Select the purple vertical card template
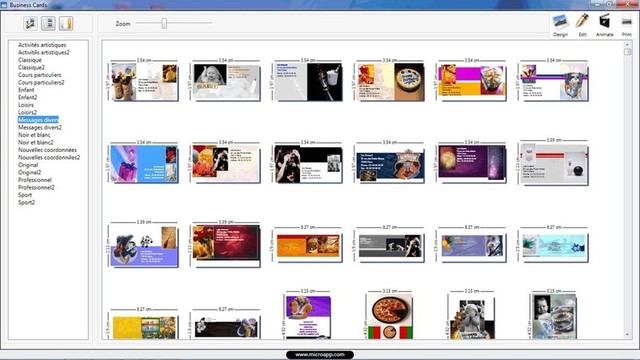Image resolution: width=640 pixels, height=360 pixels. pyautogui.click(x=308, y=317)
